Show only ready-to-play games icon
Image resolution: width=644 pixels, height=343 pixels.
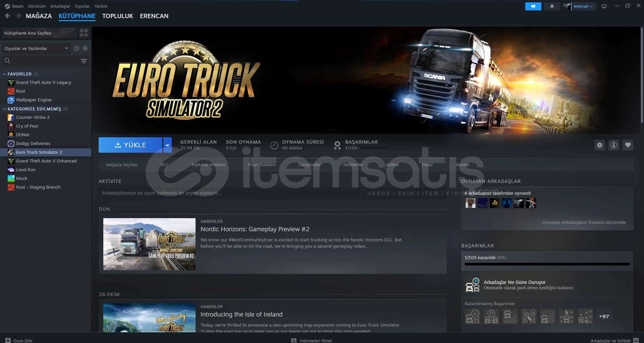tap(85, 48)
